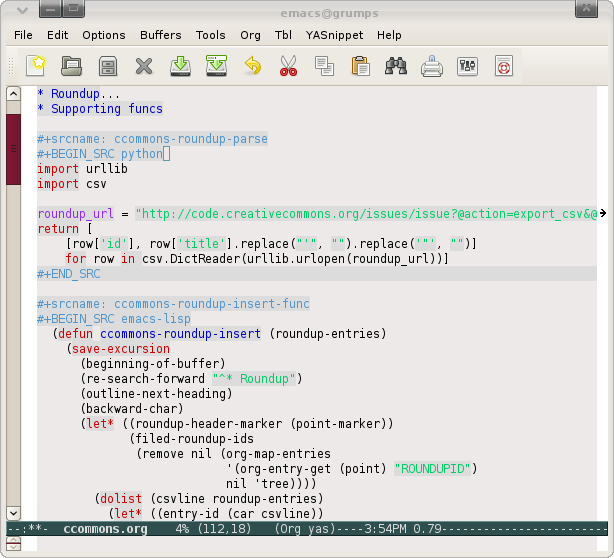This screenshot has width=614, height=558.
Task: Cut the selection with the scissors icon
Action: (x=289, y=66)
